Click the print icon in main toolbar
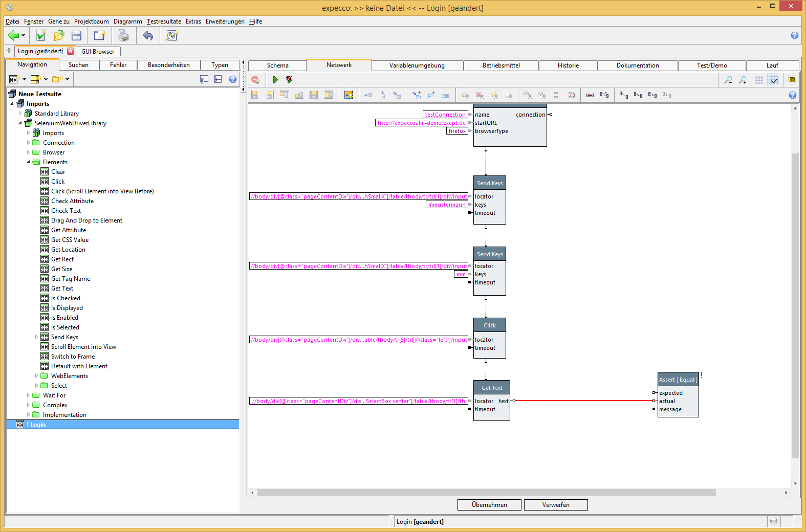 (123, 35)
